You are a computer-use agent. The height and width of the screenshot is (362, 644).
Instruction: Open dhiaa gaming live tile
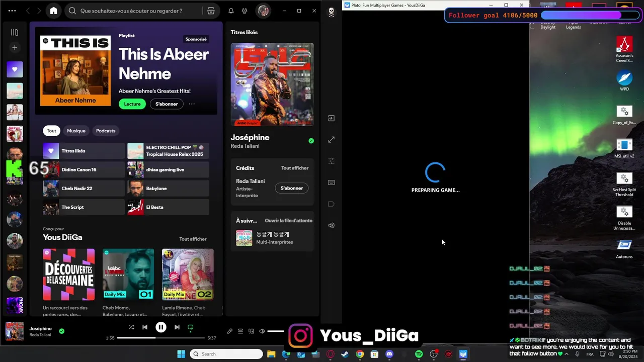pyautogui.click(x=168, y=169)
